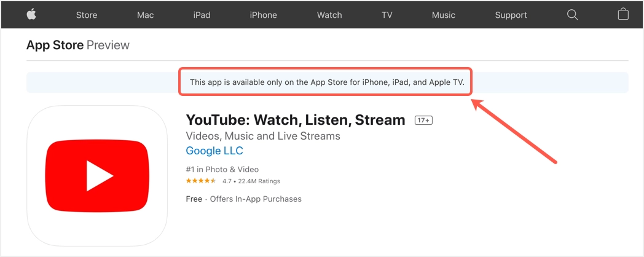Click the app availability notice banner
The image size is (644, 257).
(x=326, y=82)
